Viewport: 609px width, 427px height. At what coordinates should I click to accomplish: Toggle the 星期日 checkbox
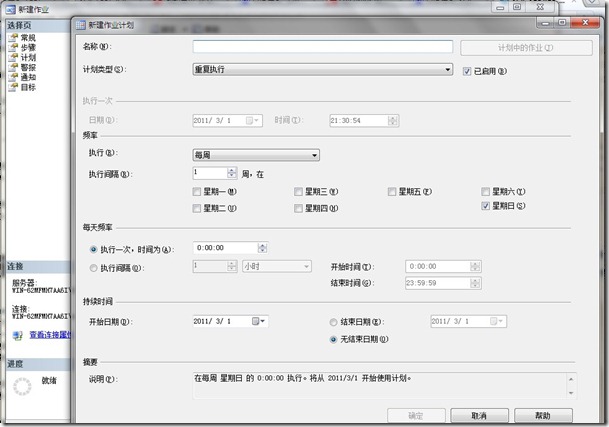486,207
